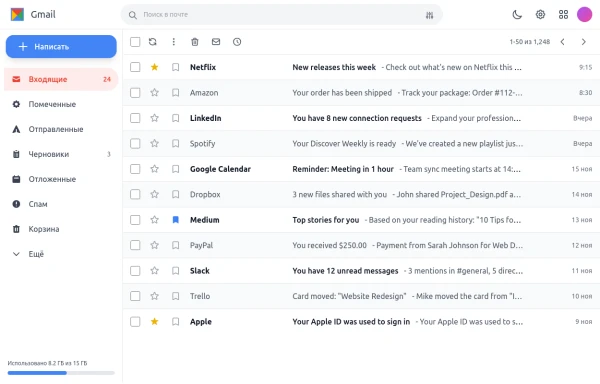Click the delete trash toolbar icon
The width and height of the screenshot is (600, 384).
[x=195, y=42]
